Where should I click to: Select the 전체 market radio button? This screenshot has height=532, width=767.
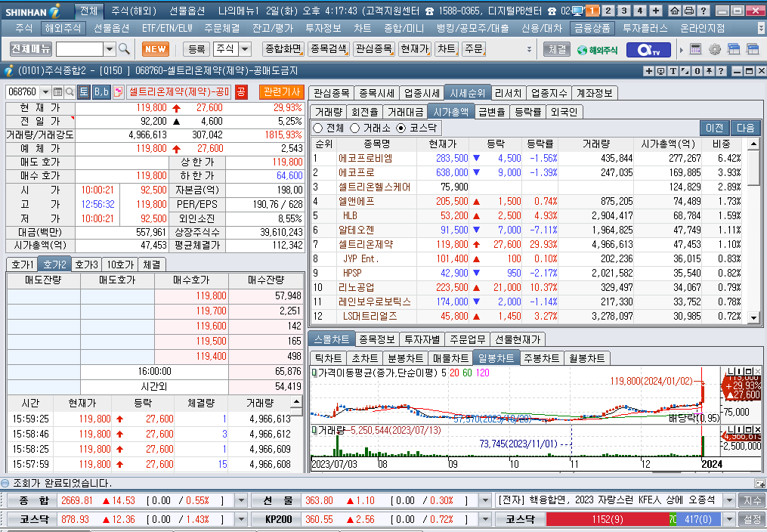click(318, 128)
